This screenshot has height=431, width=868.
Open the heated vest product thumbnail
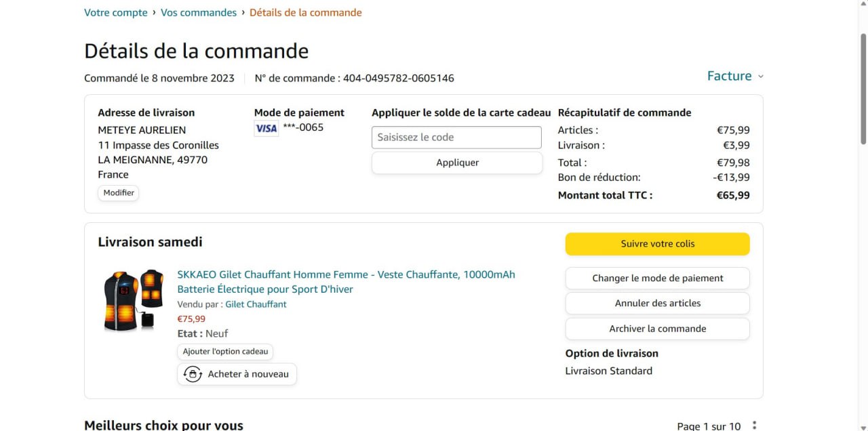[134, 300]
